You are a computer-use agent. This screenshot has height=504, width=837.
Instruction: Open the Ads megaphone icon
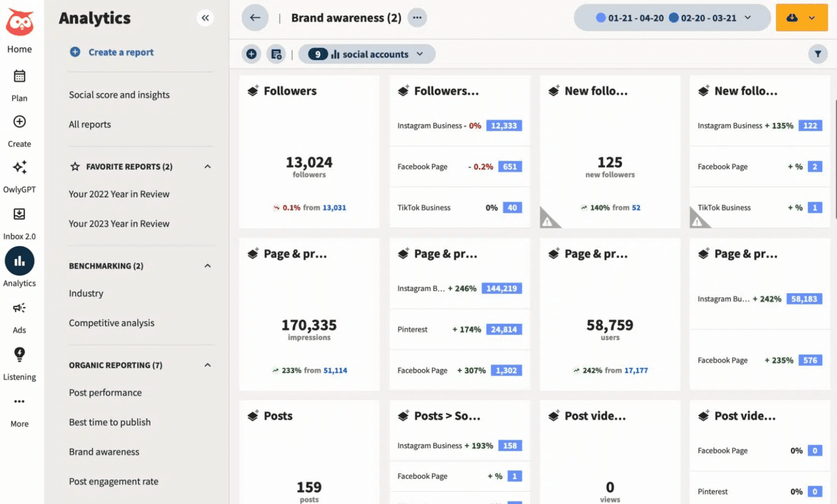(x=20, y=308)
